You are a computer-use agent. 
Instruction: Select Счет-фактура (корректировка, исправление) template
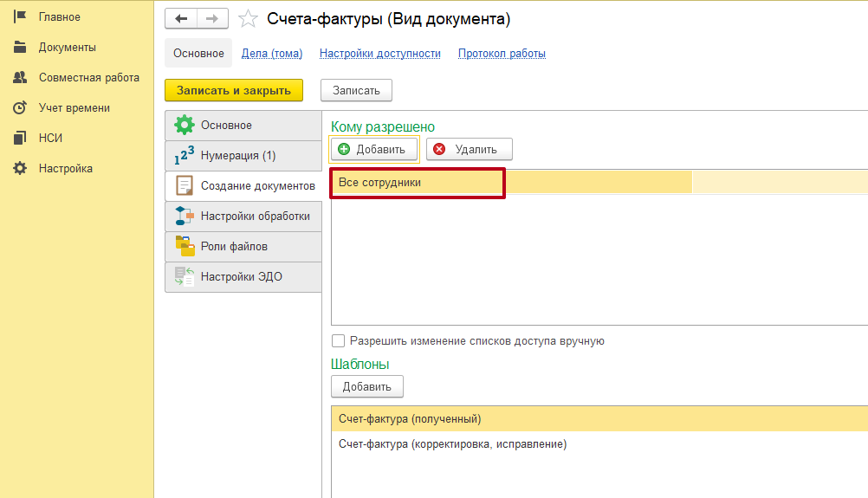click(452, 444)
